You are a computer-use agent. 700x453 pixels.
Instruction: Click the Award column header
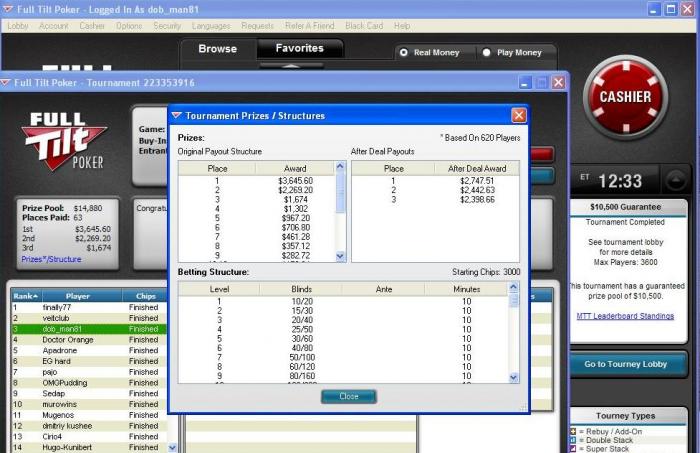(x=295, y=169)
